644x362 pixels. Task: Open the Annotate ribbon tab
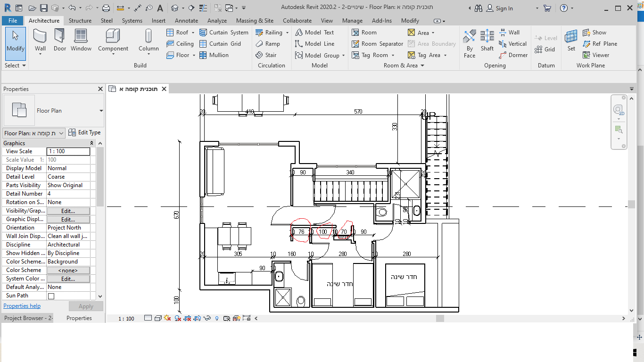(x=186, y=21)
